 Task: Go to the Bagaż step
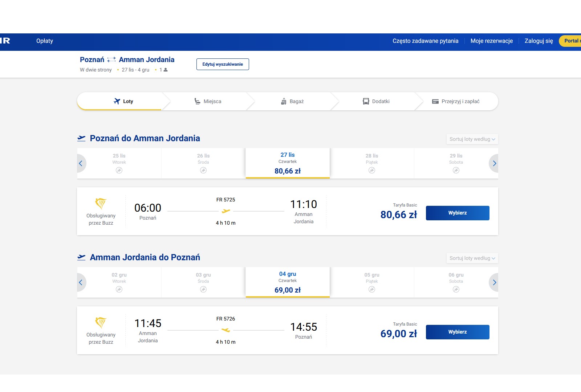292,101
